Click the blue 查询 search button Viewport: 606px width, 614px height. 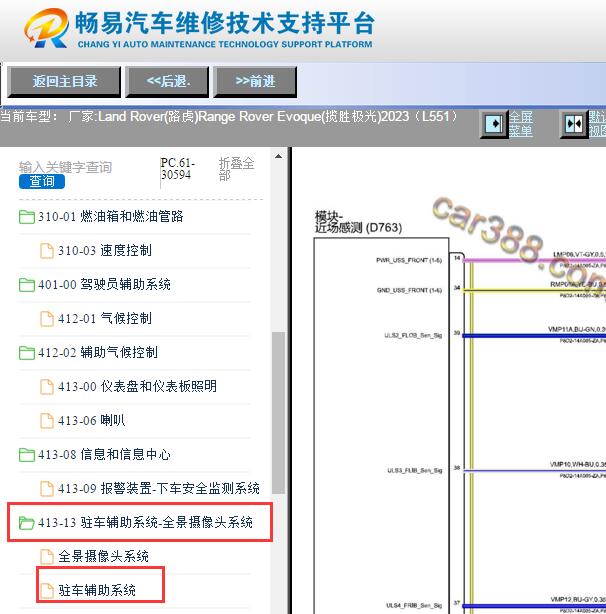click(x=42, y=181)
